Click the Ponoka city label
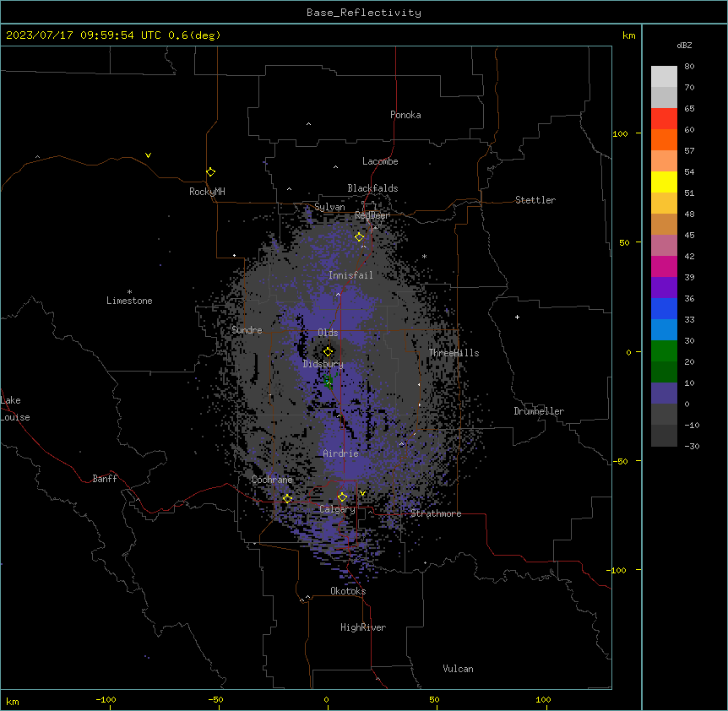The image size is (728, 711). 405,115
